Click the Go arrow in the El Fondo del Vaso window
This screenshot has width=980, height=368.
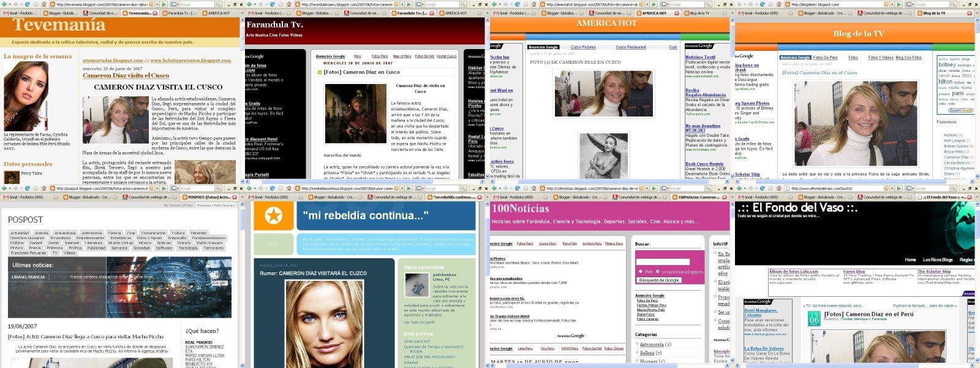[x=899, y=188]
